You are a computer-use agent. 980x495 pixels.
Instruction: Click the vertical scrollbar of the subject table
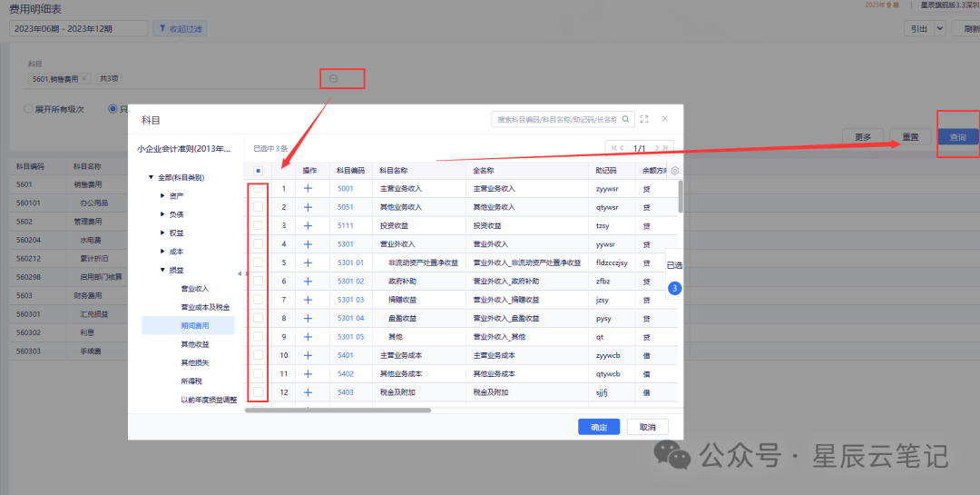(x=681, y=197)
